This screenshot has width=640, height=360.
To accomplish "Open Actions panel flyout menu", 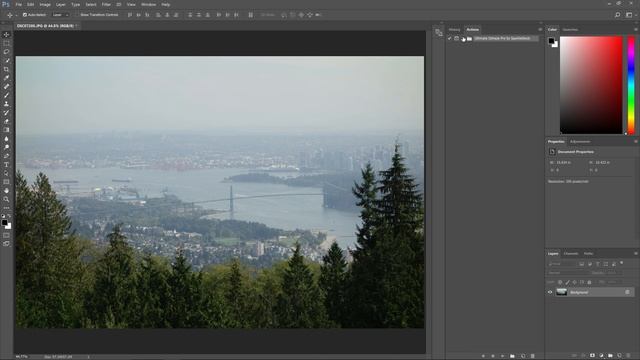I will 540,29.
